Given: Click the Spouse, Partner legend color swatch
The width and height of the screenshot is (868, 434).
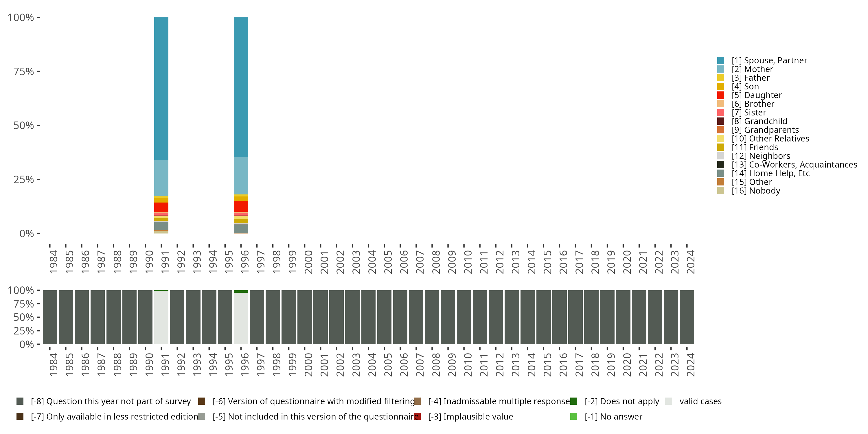Looking at the screenshot, I should (x=720, y=60).
